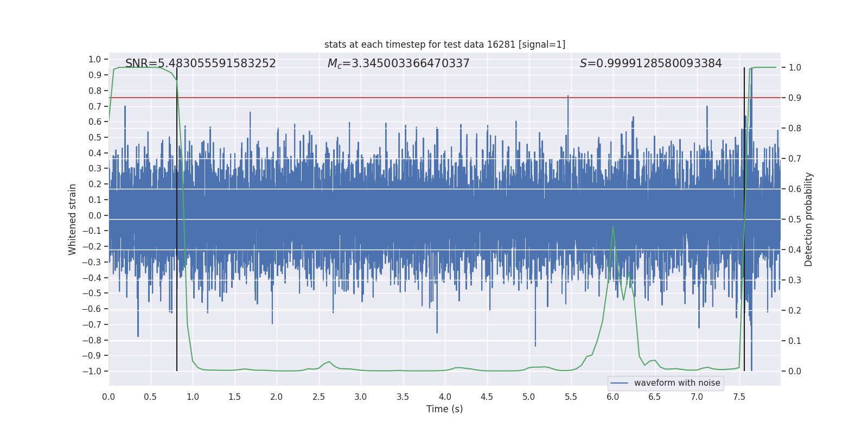Screen dimensions: 868x434
Task: Select −0.6 on the Whitened strain axis
Action: click(92, 309)
